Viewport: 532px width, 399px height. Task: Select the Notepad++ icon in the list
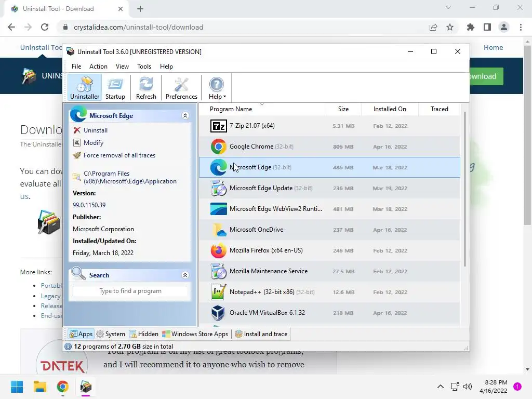tap(218, 292)
